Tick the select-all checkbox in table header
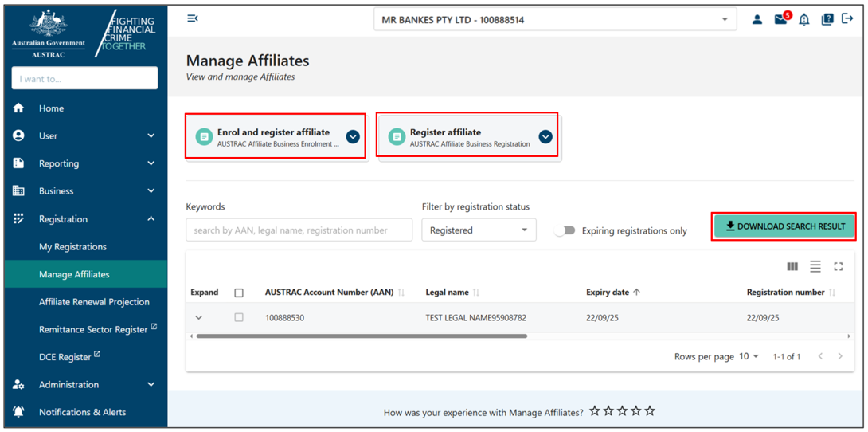 [239, 293]
